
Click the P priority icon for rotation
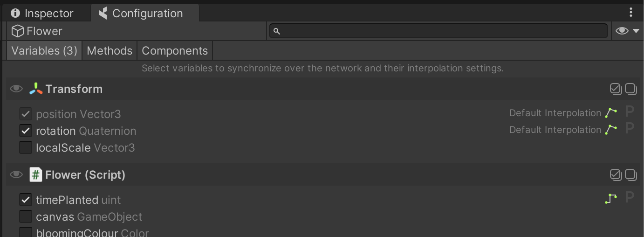tap(630, 129)
